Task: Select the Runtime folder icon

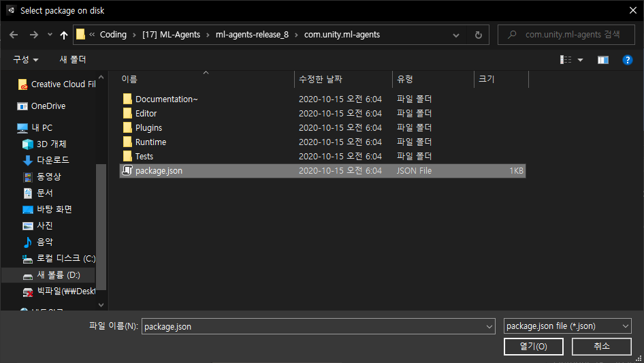Action: (x=127, y=142)
